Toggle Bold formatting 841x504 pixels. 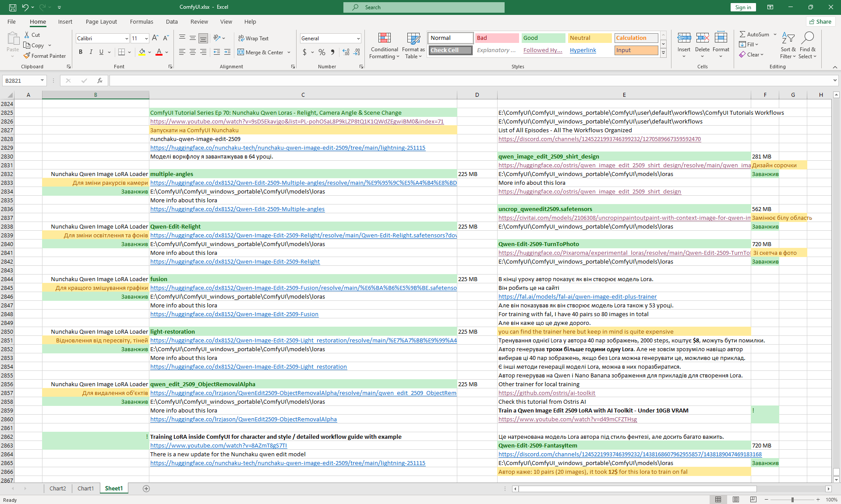81,52
